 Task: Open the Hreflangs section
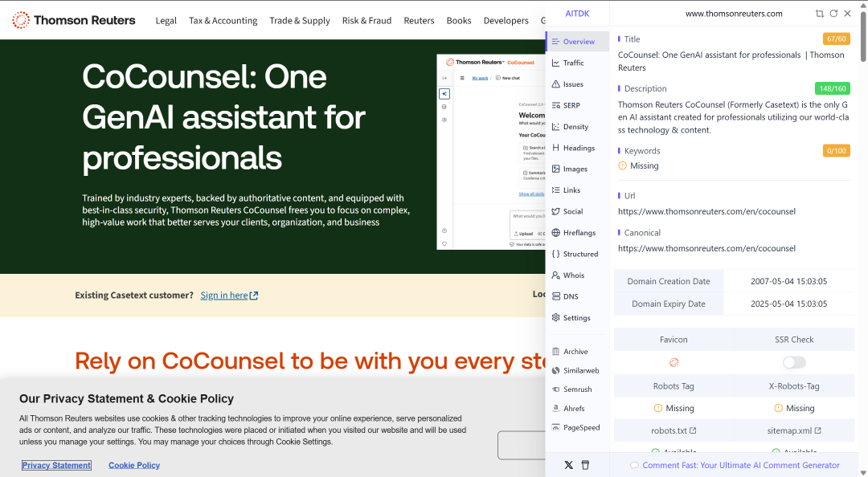click(577, 232)
